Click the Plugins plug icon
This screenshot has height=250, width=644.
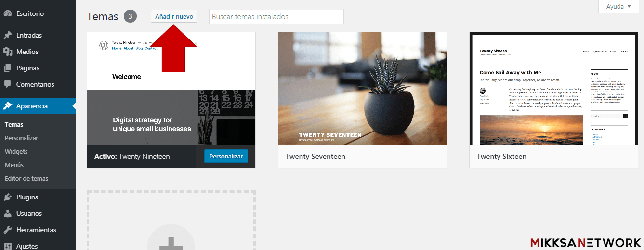pos(8,197)
